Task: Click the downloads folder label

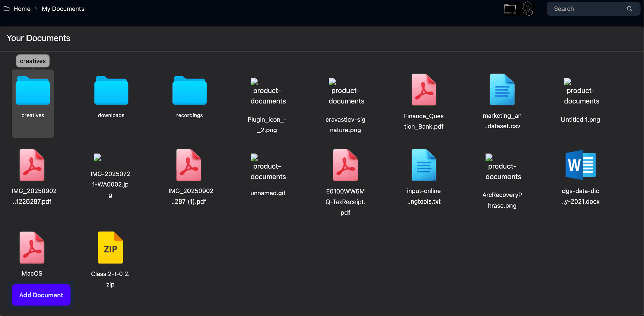Action: click(111, 115)
